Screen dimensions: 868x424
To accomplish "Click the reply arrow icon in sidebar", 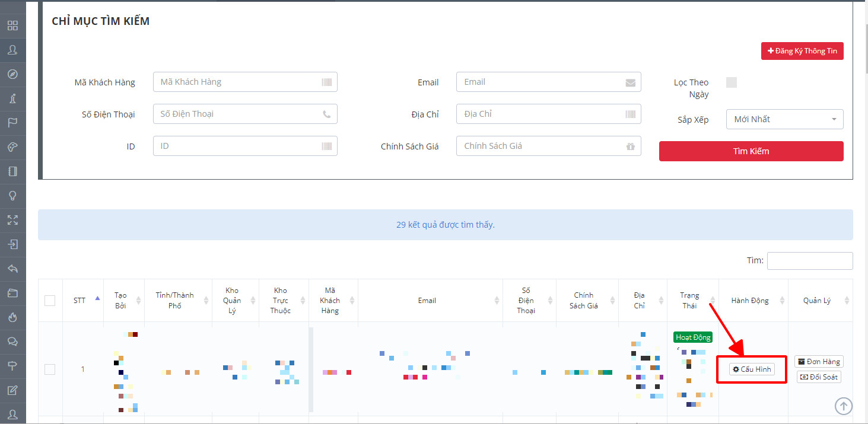I will pyautogui.click(x=12, y=269).
